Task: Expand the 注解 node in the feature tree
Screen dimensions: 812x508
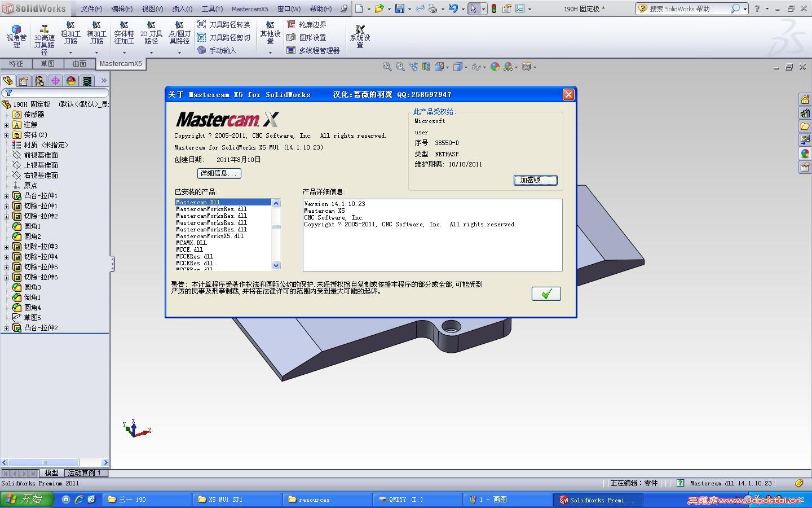Action: click(x=7, y=125)
